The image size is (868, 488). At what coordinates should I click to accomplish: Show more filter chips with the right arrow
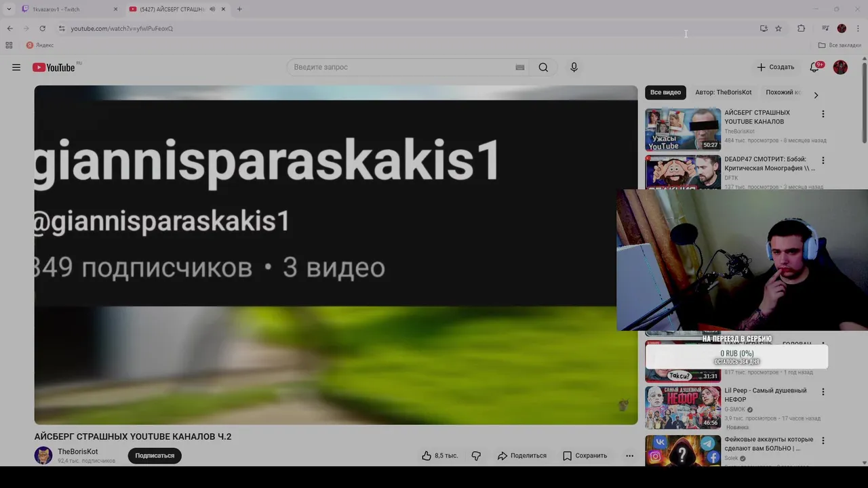[x=816, y=95]
